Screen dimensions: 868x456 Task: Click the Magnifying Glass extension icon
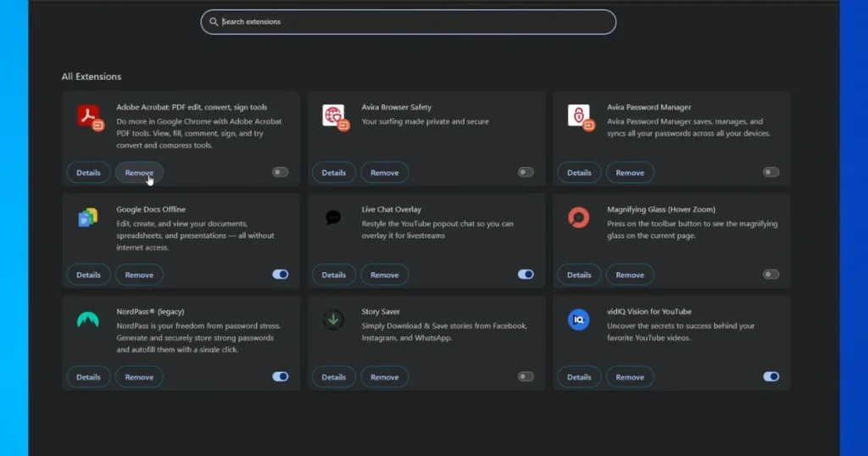click(578, 218)
